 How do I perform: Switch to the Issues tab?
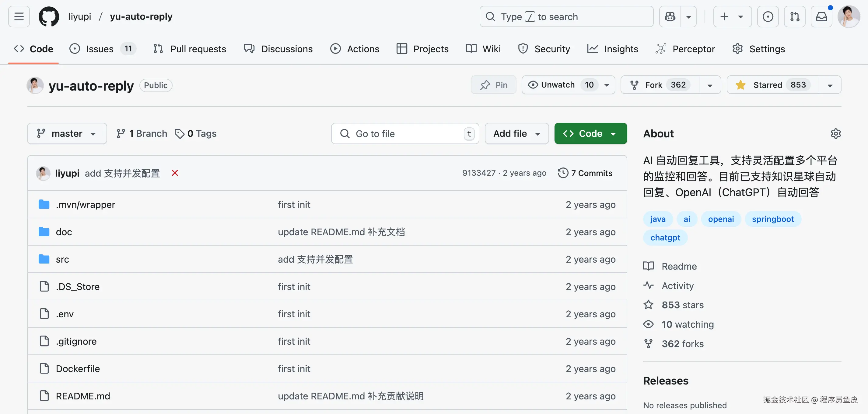click(x=100, y=49)
